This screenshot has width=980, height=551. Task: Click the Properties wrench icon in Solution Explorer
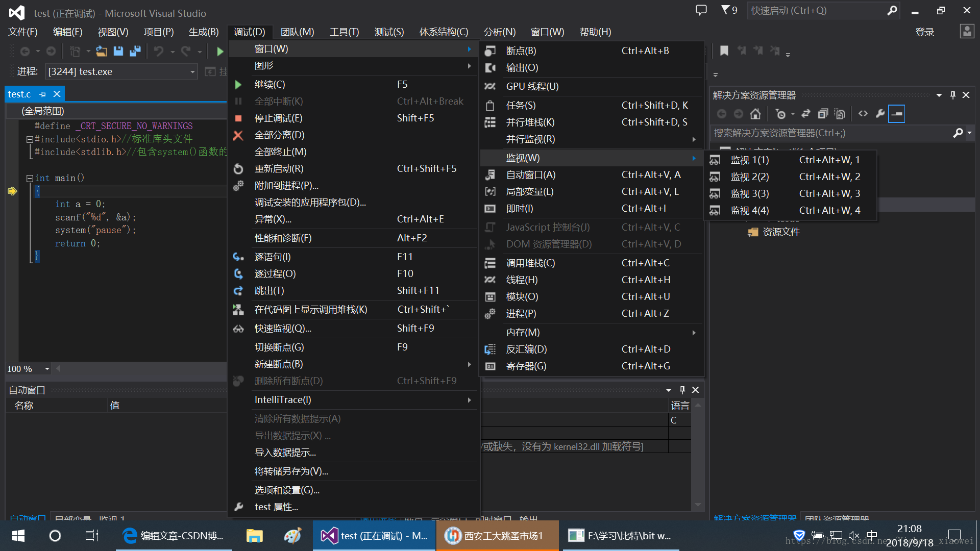880,114
